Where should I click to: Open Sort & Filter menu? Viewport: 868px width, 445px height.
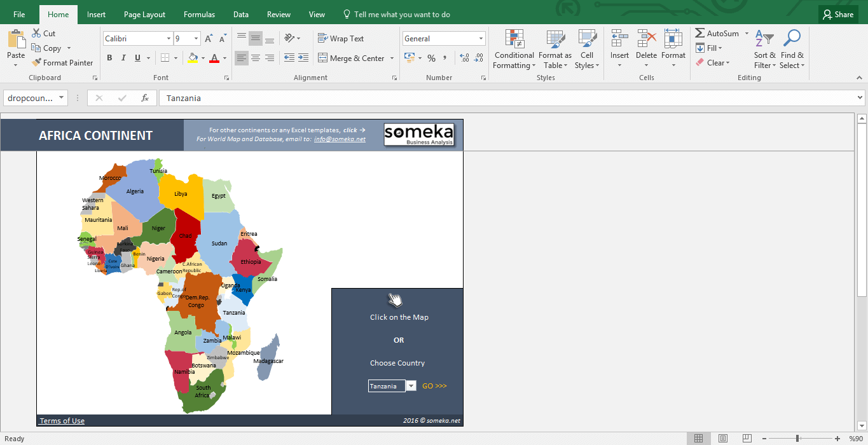pyautogui.click(x=764, y=50)
